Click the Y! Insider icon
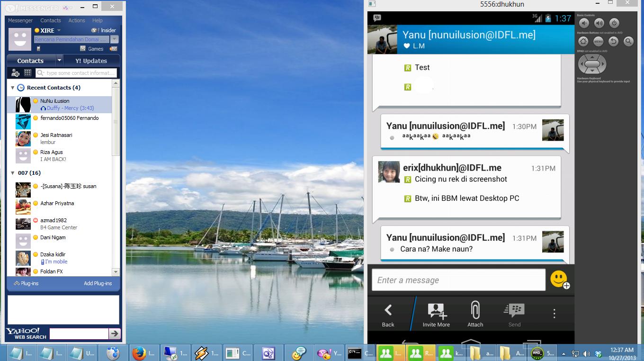 tap(95, 30)
